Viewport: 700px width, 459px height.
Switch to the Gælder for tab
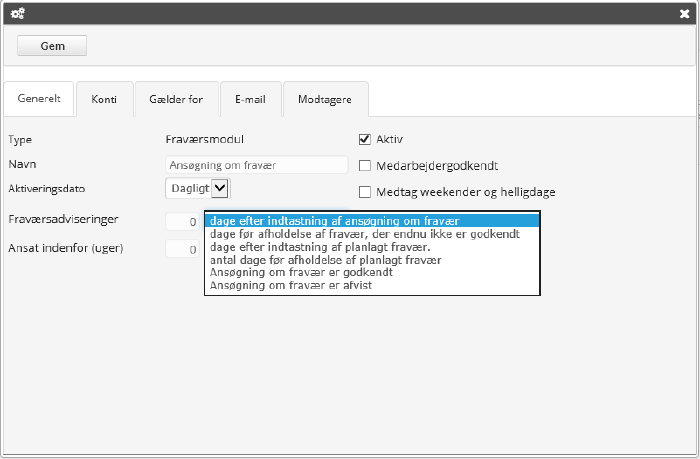coord(176,99)
